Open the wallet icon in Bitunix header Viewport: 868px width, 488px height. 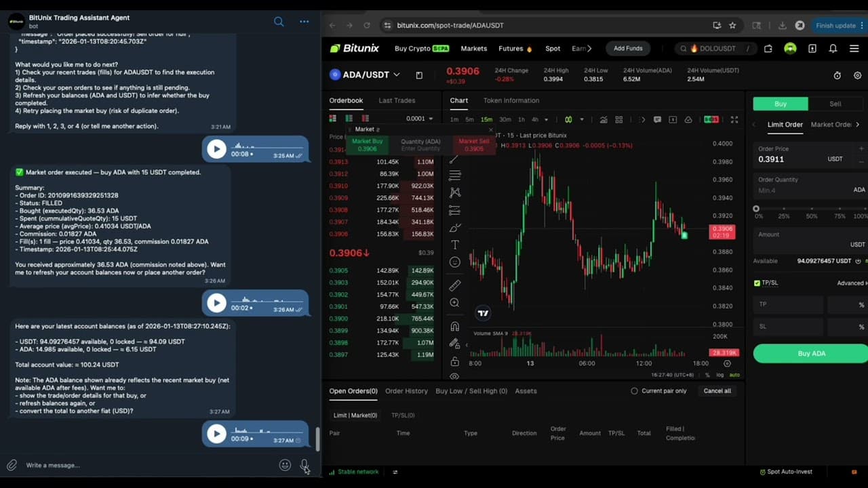(x=768, y=48)
